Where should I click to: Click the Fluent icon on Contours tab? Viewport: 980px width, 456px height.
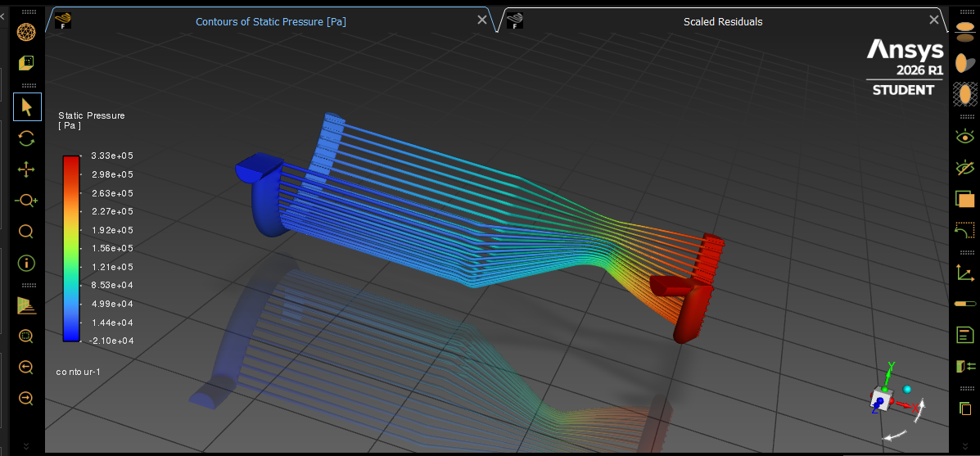click(62, 20)
